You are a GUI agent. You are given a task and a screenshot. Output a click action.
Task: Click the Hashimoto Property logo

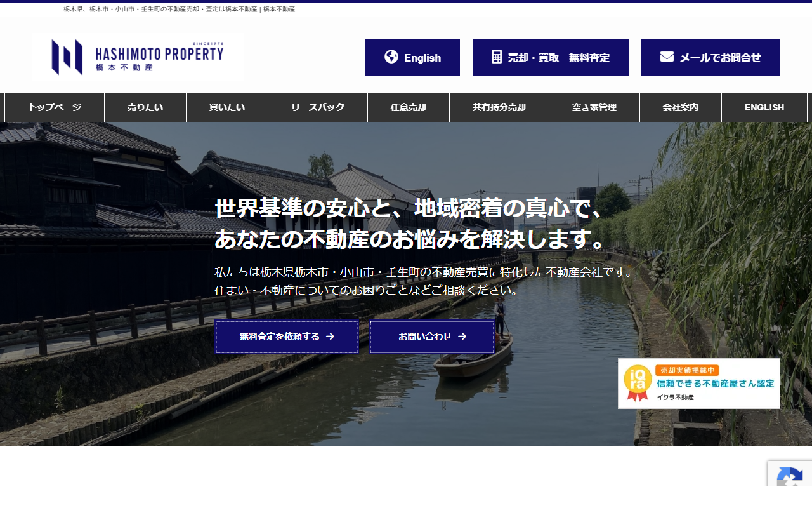[x=138, y=57]
